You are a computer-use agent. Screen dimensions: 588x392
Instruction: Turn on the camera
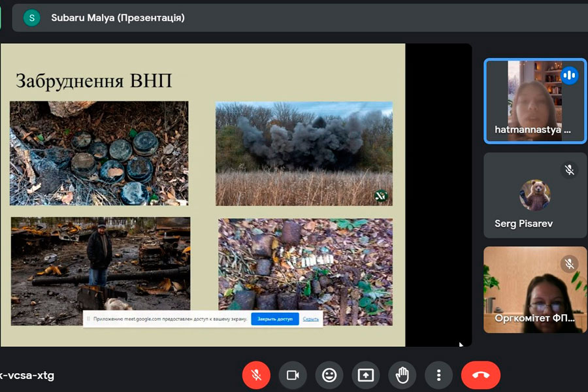click(x=293, y=375)
